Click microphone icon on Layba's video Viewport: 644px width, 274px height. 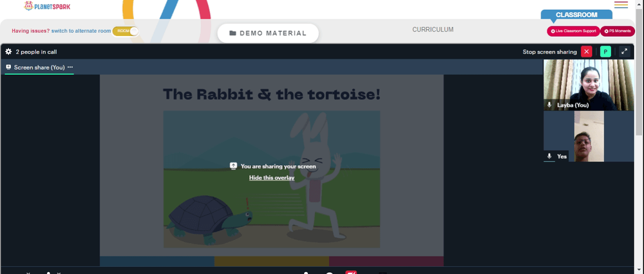pos(549,105)
